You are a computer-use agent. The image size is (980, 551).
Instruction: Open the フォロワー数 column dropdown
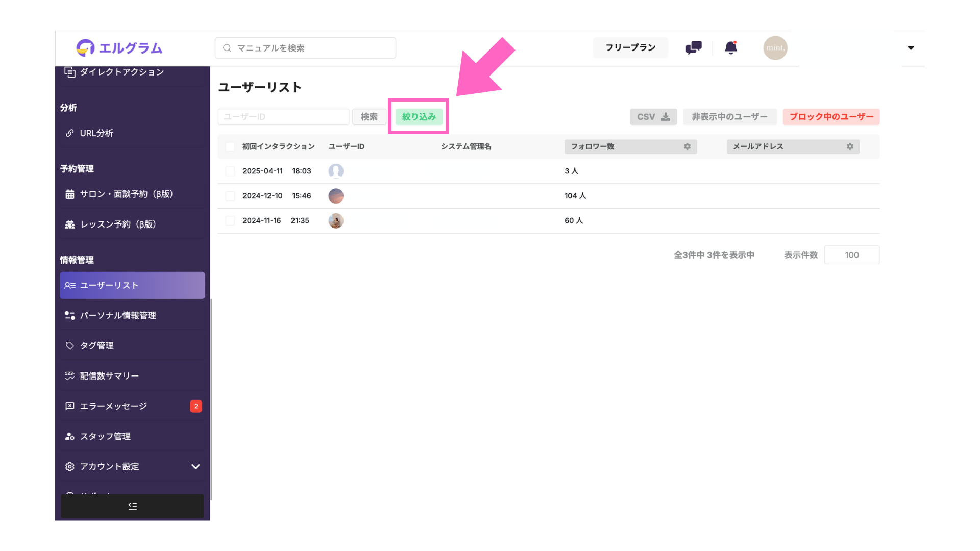tap(630, 147)
